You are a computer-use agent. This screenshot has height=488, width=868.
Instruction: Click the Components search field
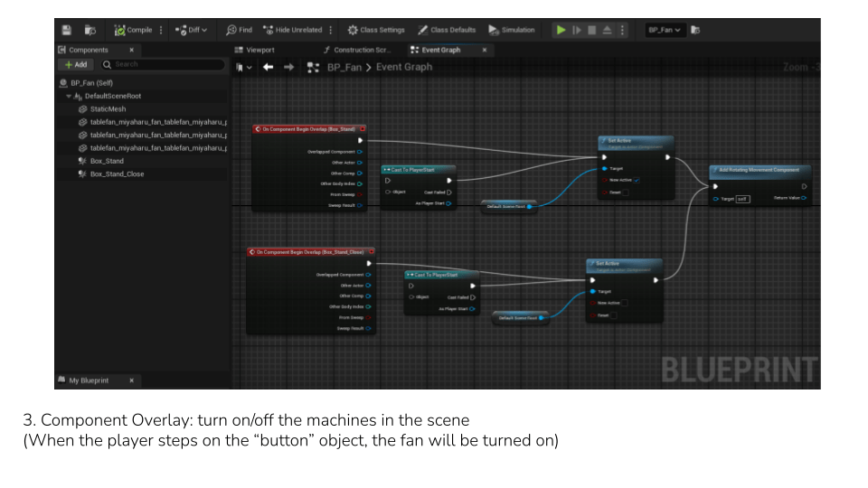pyautogui.click(x=167, y=64)
